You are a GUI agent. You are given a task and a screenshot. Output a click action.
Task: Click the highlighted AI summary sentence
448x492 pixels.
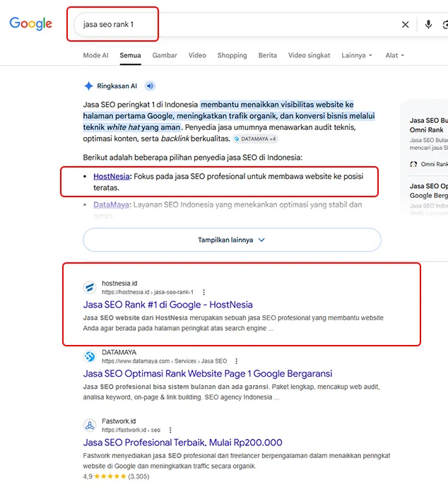(229, 116)
